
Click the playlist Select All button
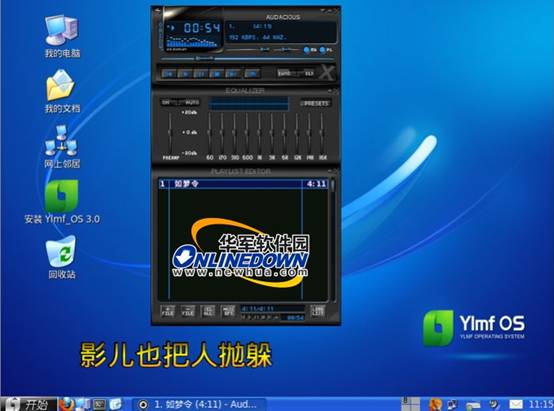point(208,311)
